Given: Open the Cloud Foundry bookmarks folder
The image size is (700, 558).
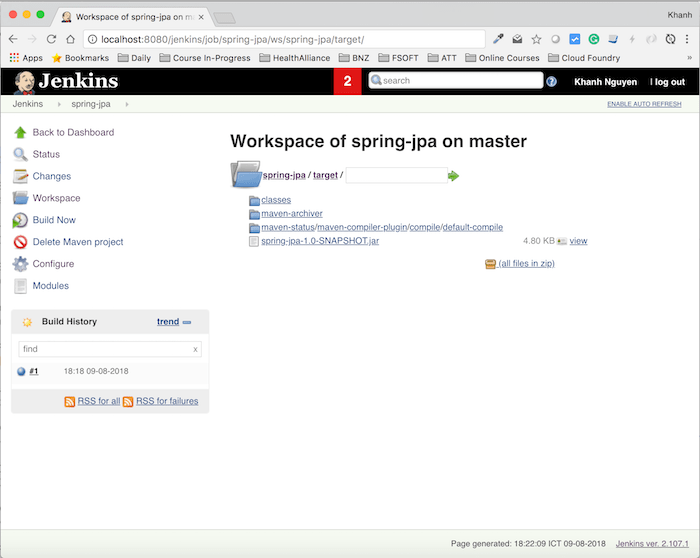Looking at the screenshot, I should point(584,58).
